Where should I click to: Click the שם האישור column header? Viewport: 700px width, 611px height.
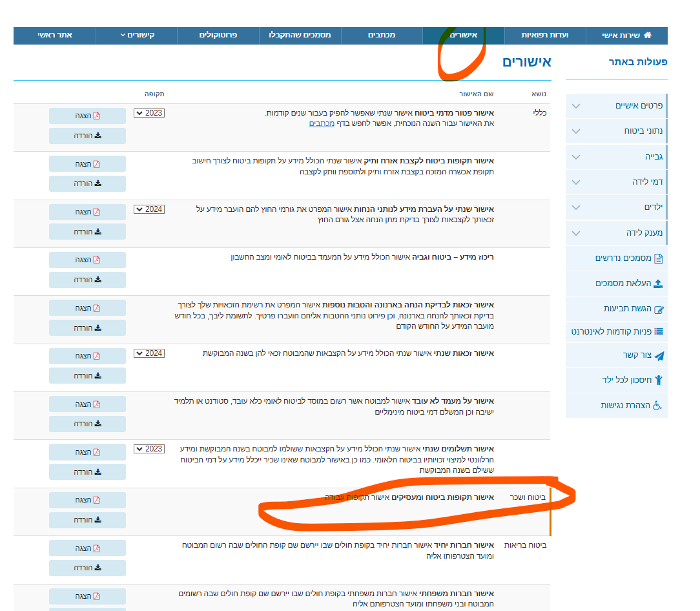[x=477, y=94]
